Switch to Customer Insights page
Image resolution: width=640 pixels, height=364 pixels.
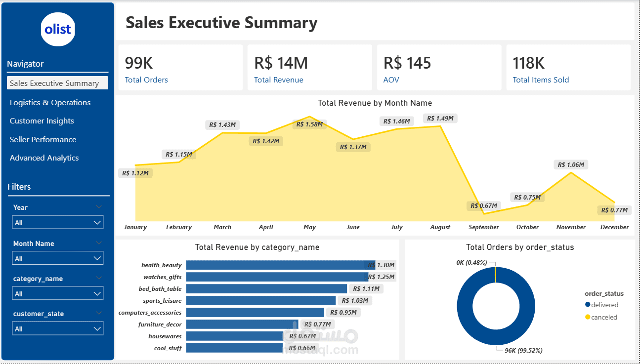tap(42, 121)
